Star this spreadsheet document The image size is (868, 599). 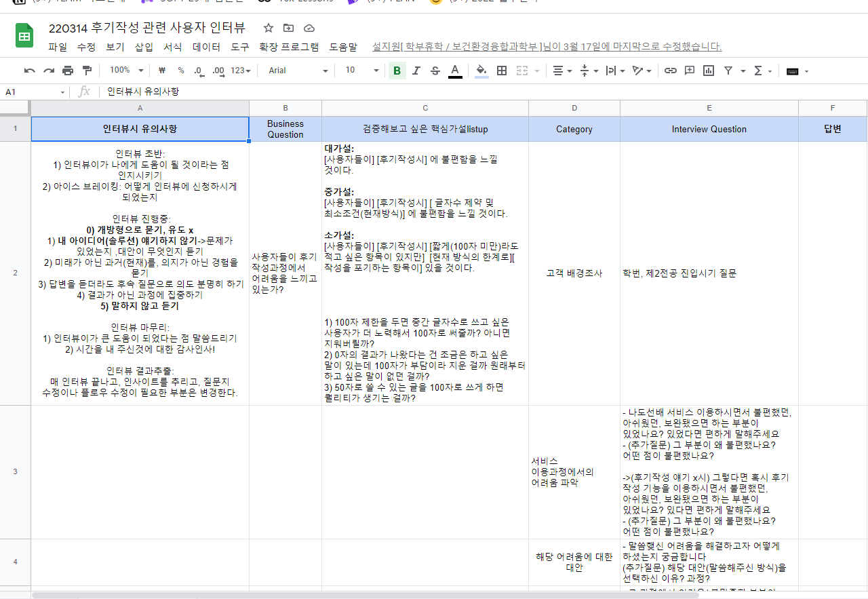pos(269,28)
